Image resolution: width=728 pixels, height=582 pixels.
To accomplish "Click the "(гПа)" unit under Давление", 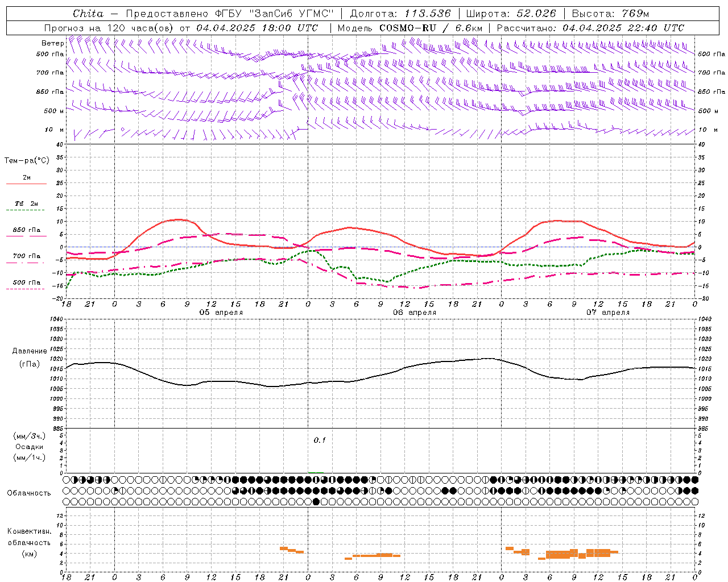I will pos(30,364).
